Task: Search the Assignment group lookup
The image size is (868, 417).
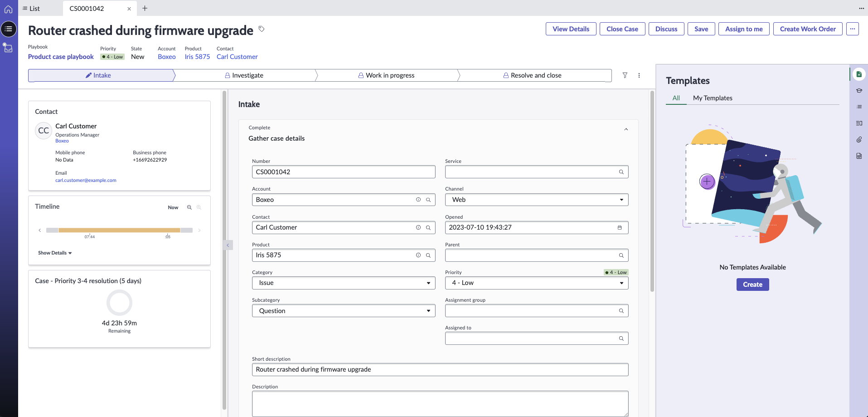Action: (x=621, y=311)
